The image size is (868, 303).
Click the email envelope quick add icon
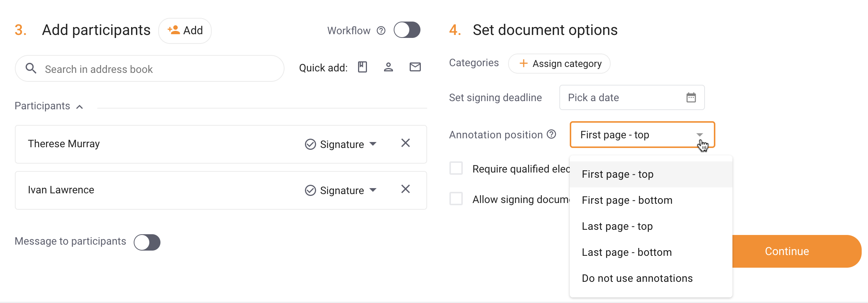point(415,67)
